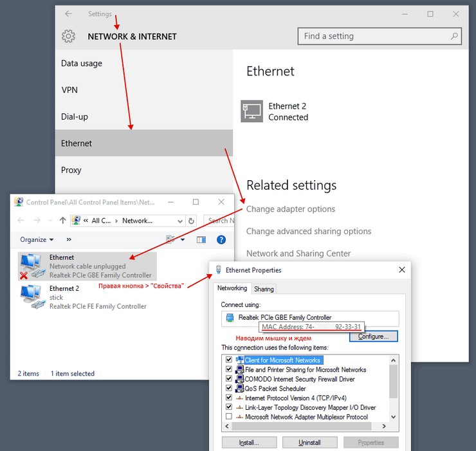Uncheck QoS Packet Scheduler
Screen dimensions: 476x451
(x=229, y=388)
